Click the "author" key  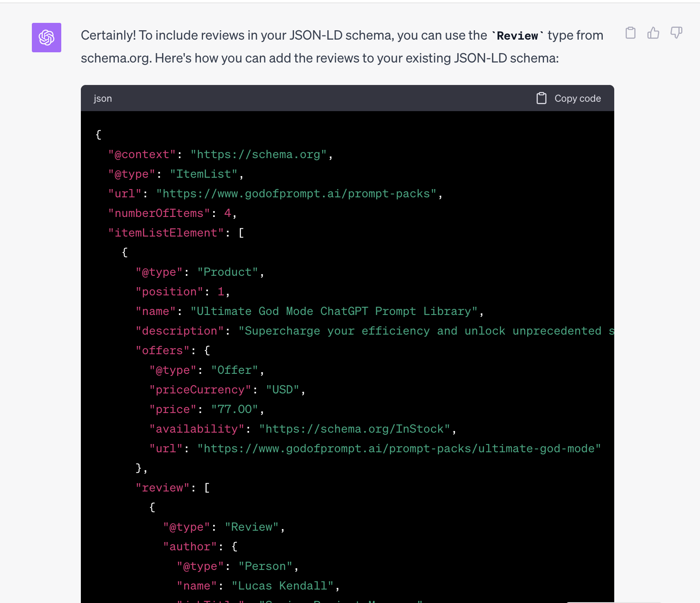[190, 547]
